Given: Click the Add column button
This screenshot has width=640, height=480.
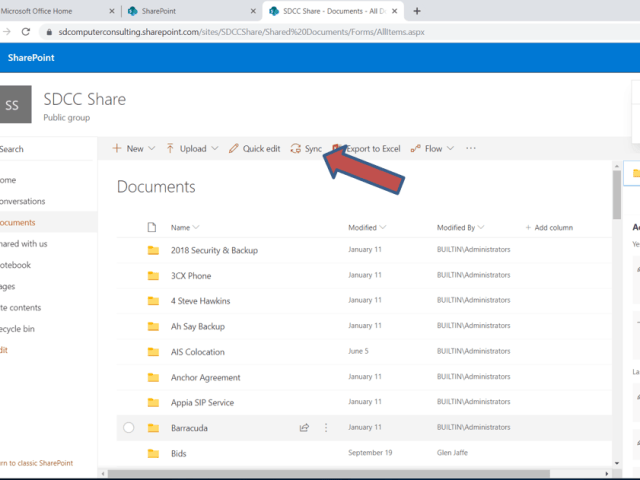Looking at the screenshot, I should point(549,227).
